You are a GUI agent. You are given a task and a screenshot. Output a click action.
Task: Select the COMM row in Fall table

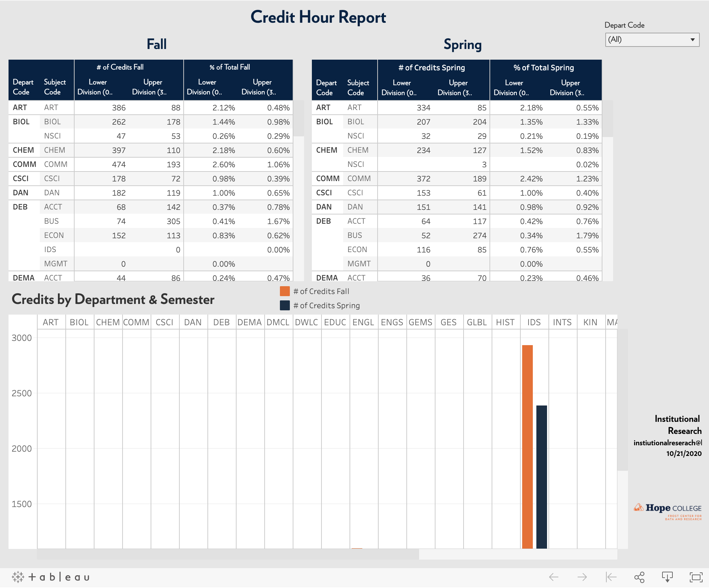click(25, 164)
